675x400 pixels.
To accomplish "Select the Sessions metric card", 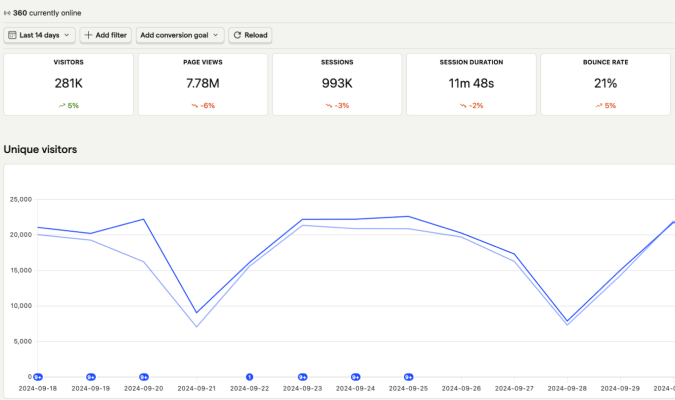I will point(337,85).
